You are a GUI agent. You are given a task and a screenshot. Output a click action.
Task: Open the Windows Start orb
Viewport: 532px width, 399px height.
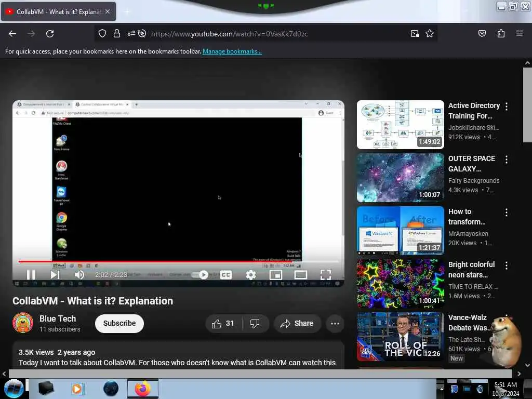tap(14, 389)
